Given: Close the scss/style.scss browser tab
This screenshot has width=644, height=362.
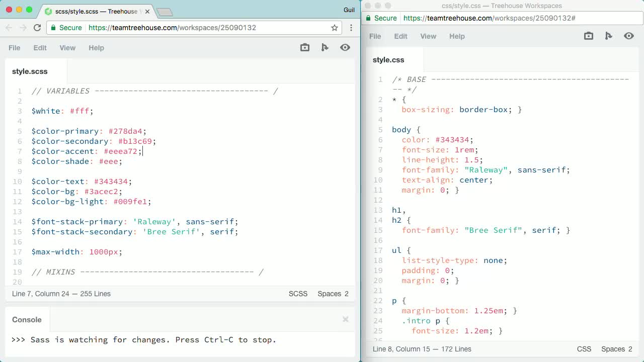Looking at the screenshot, I should [x=146, y=11].
